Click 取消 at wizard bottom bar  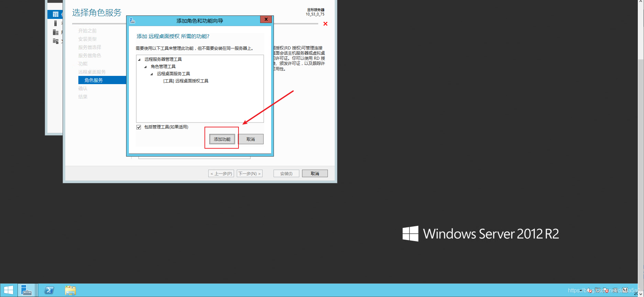point(315,173)
